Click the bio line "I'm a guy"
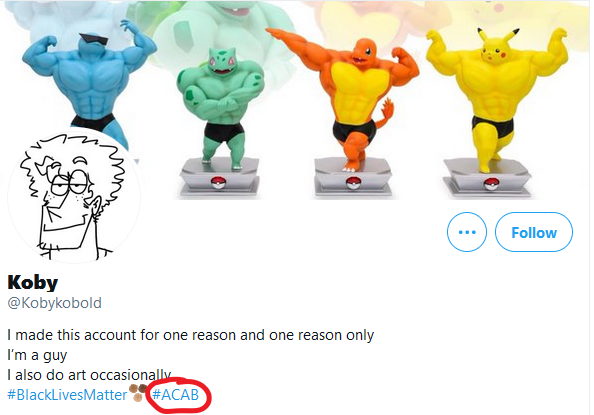Screen dimensions: 594x415 click(37, 355)
